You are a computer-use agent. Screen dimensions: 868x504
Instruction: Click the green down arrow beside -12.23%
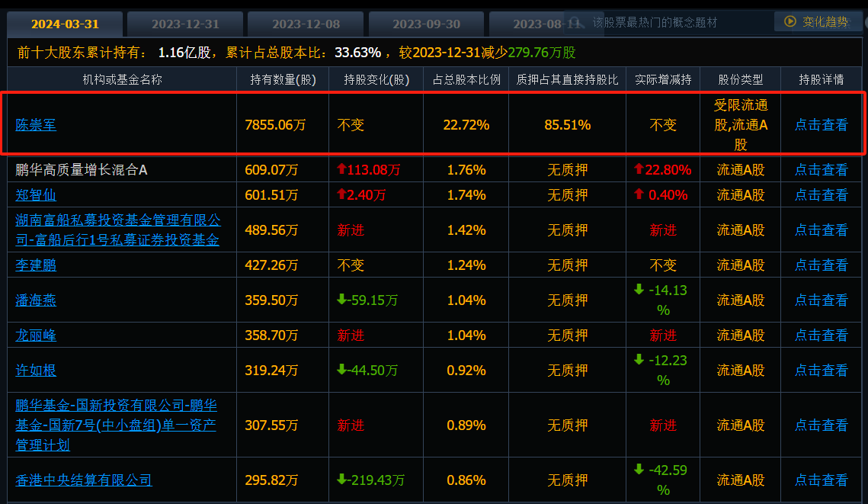[x=639, y=359]
